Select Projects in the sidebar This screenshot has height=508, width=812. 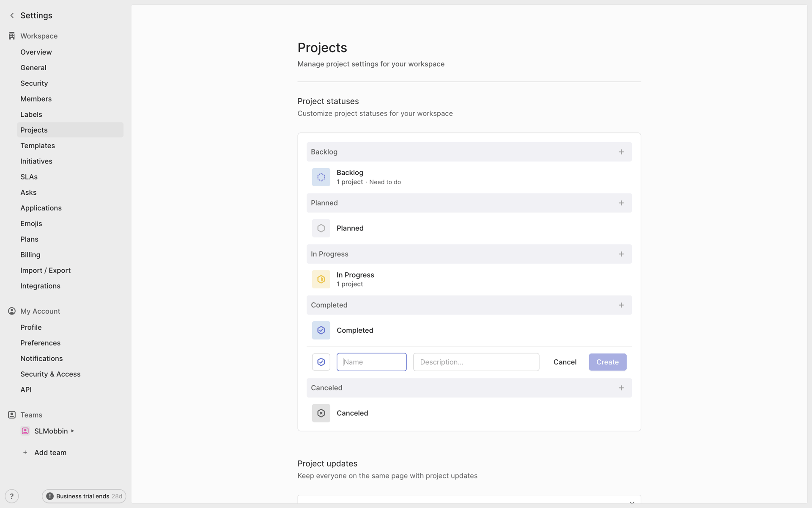70,130
